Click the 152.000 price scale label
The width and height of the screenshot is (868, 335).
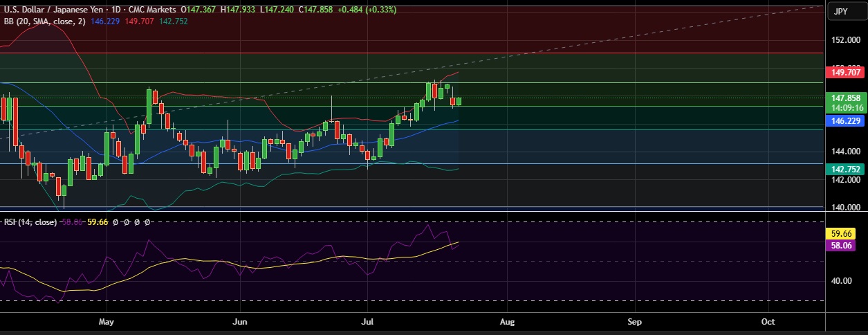point(845,40)
